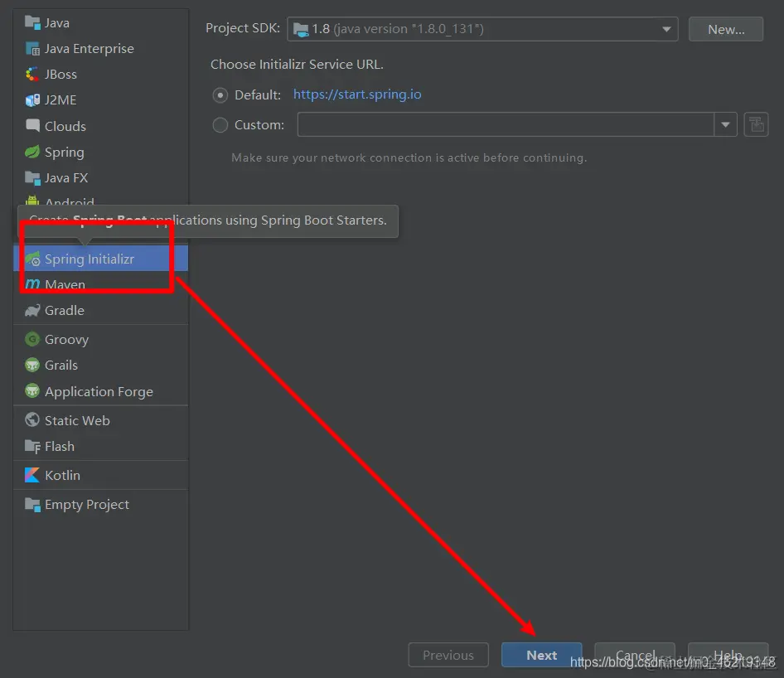
Task: Select the Custom service URL radio button
Action: tap(220, 125)
